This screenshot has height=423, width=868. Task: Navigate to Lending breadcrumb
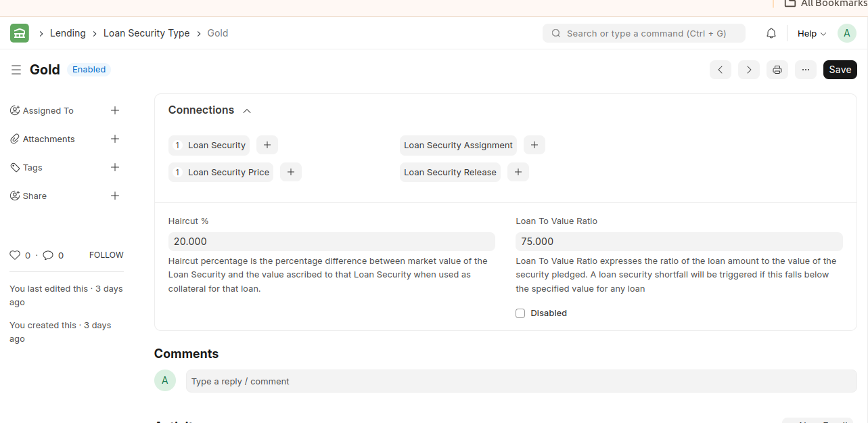coord(68,33)
